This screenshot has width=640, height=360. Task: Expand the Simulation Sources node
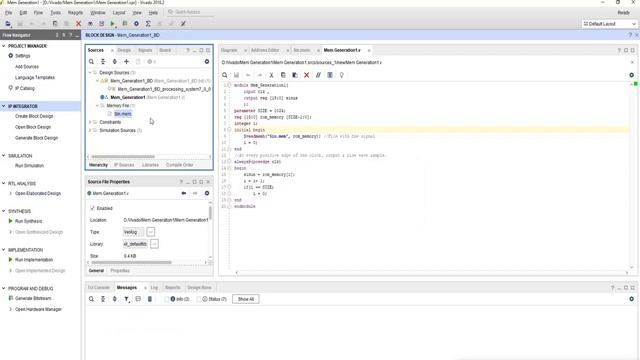[x=90, y=130]
